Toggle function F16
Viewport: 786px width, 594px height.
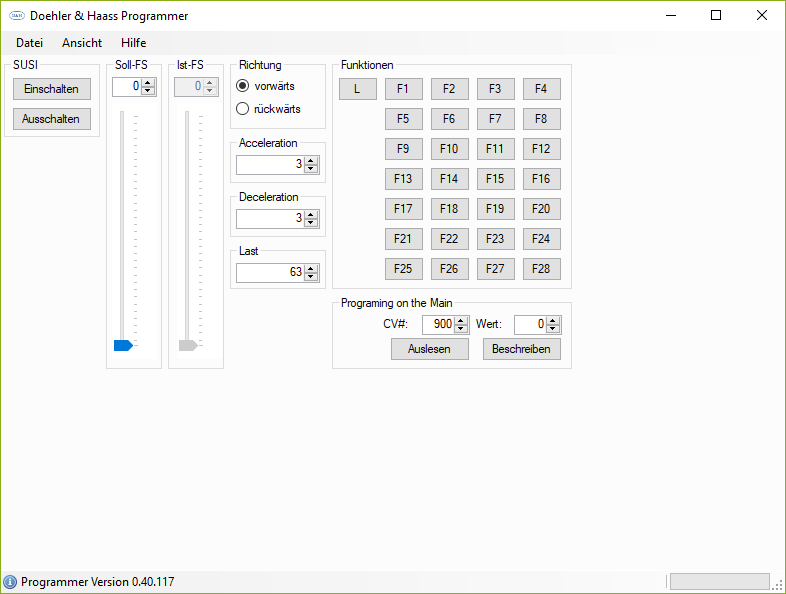[542, 179]
